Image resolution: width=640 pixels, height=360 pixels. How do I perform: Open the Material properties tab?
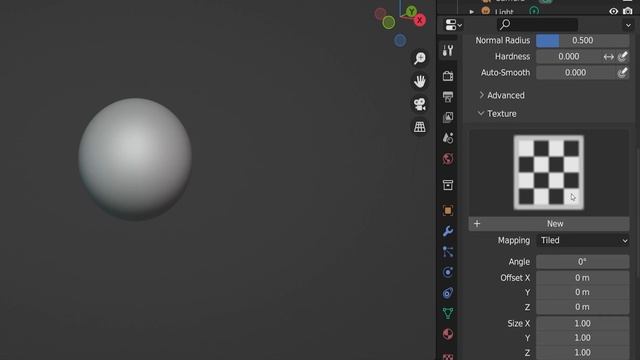click(448, 334)
